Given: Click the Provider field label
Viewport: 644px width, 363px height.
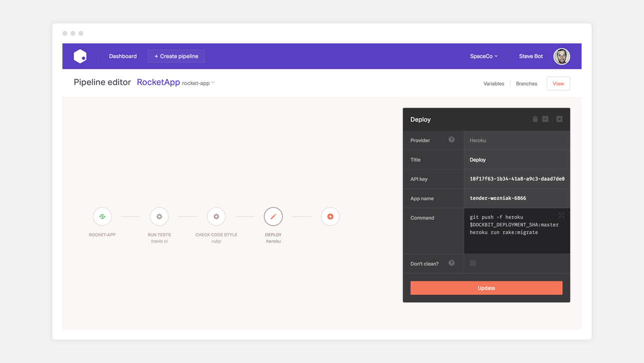Looking at the screenshot, I should pos(420,141).
